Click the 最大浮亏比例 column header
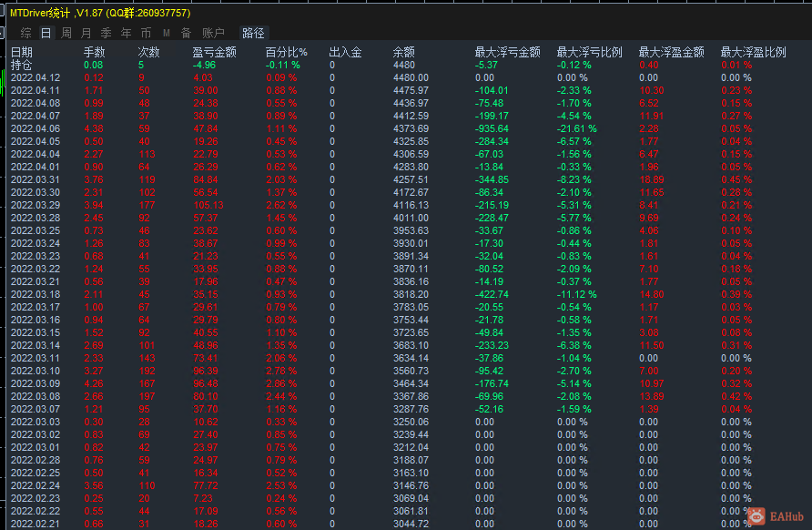 pos(589,52)
